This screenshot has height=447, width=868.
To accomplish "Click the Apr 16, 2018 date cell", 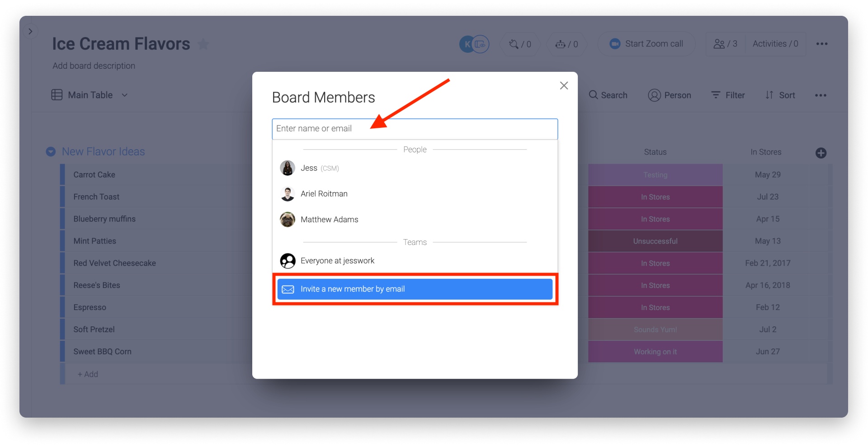I will (768, 286).
